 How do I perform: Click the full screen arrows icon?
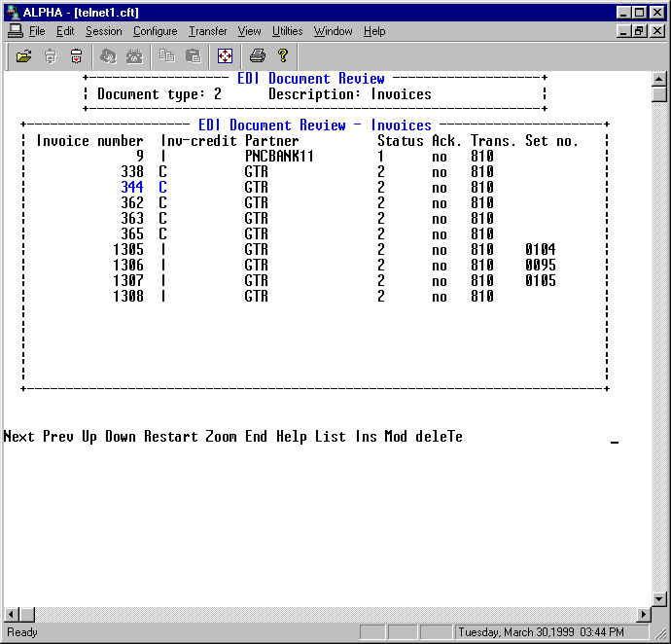tap(225, 56)
